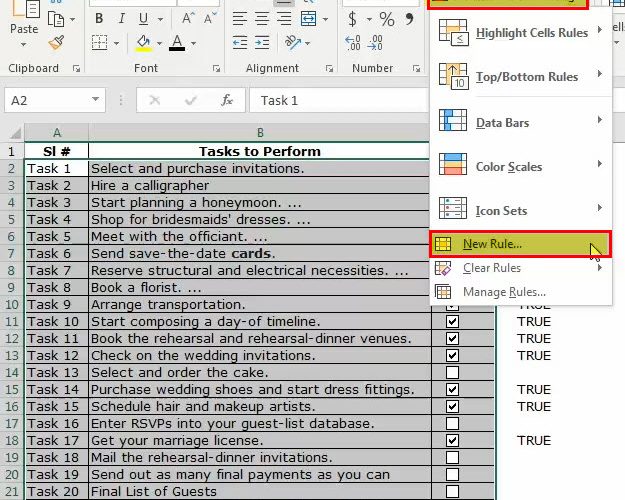The image size is (625, 500).
Task: Click the Copy icon
Action: 55,19
